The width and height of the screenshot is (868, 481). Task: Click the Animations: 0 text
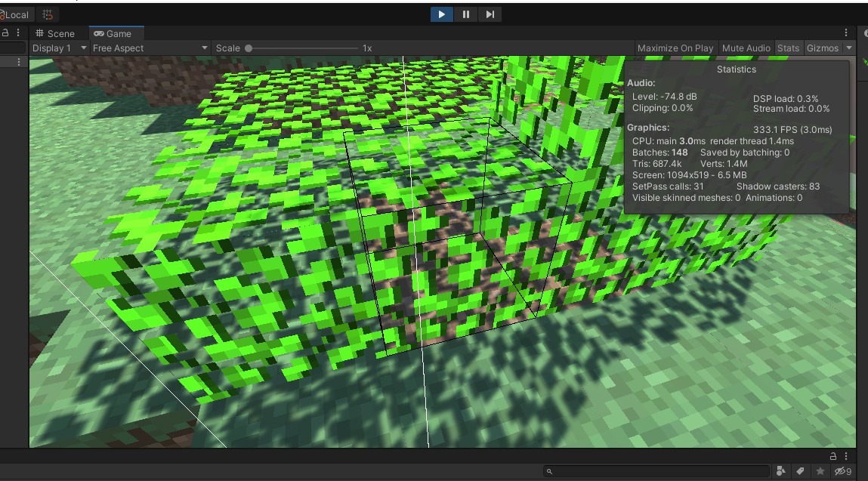pos(774,198)
